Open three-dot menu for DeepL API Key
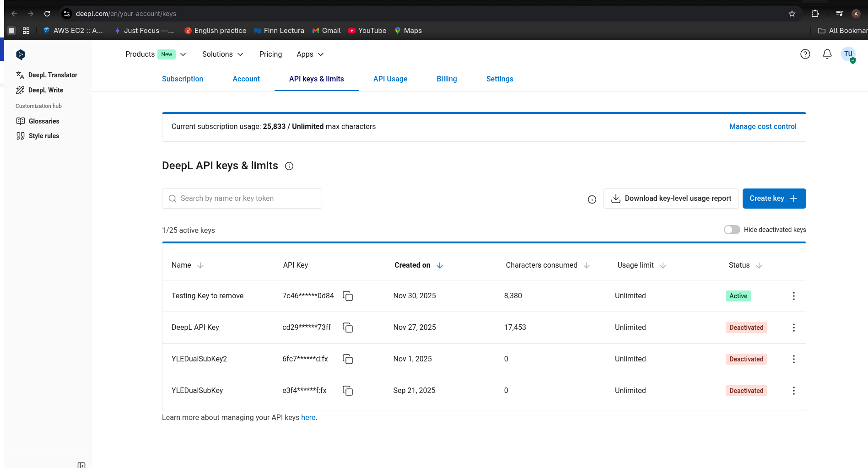The height and width of the screenshot is (468, 868). point(793,328)
